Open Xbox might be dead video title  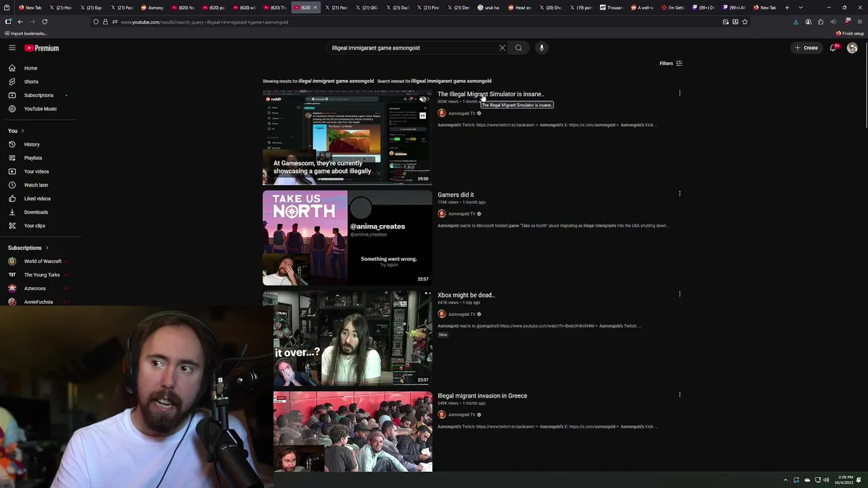coord(466,295)
